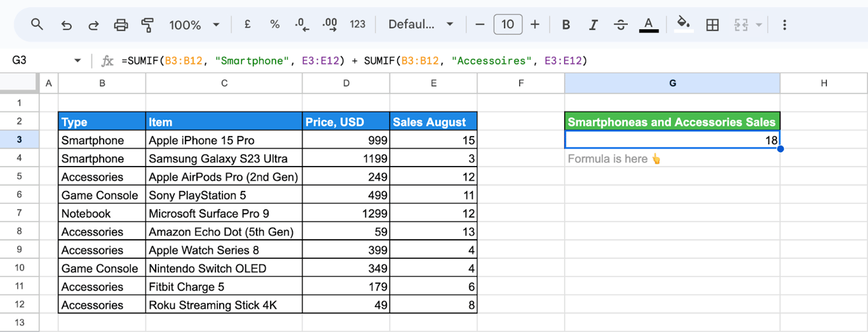Image resolution: width=868 pixels, height=332 pixels.
Task: Select the Apple iPhone 15 Pro cell
Action: [224, 140]
